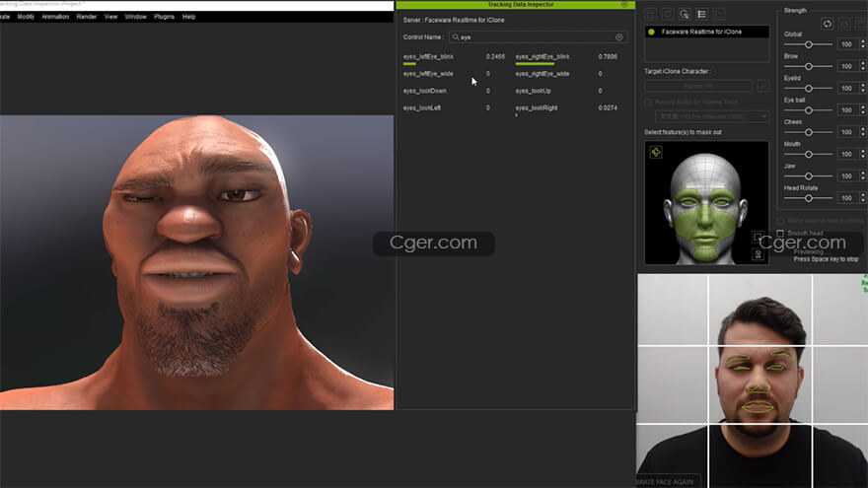Click the cursor-selection icon above the device list
Image resolution: width=868 pixels, height=488 pixels.
[685, 14]
